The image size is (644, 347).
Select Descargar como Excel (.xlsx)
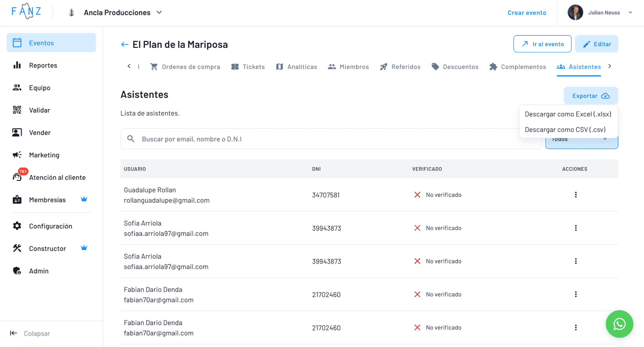(x=568, y=114)
